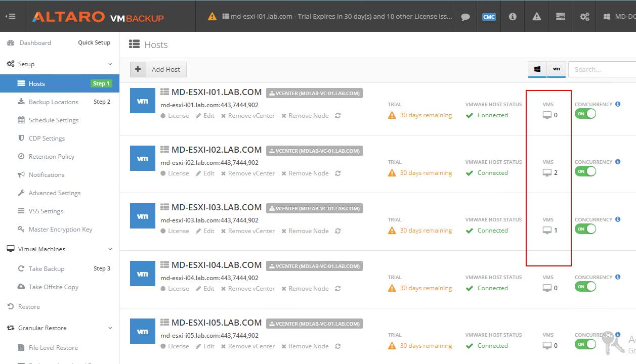This screenshot has width=636, height=364.
Task: Click the connected checkmark for MD-ESXI-I02
Action: point(470,173)
